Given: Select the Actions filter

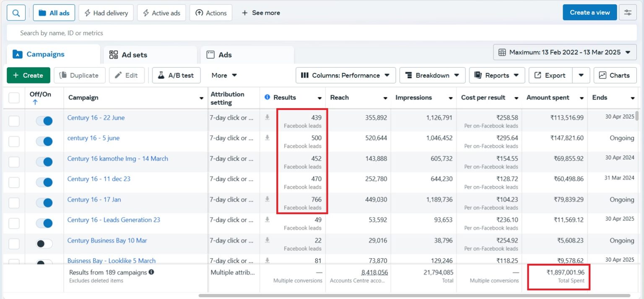Looking at the screenshot, I should click(x=211, y=13).
